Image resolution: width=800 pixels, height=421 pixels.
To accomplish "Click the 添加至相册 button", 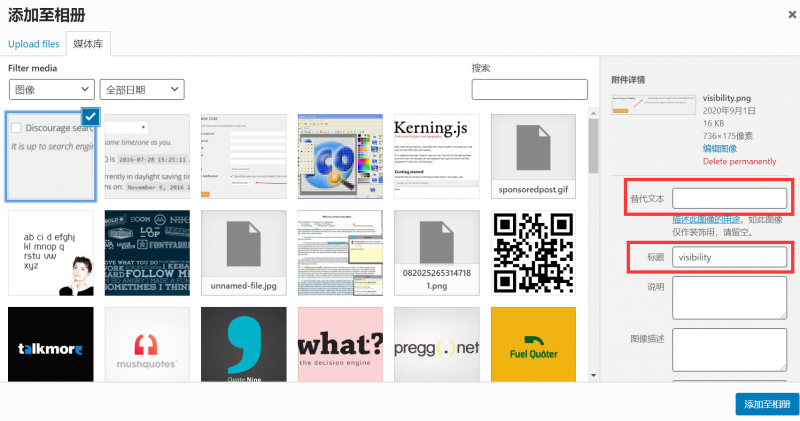I will [767, 404].
